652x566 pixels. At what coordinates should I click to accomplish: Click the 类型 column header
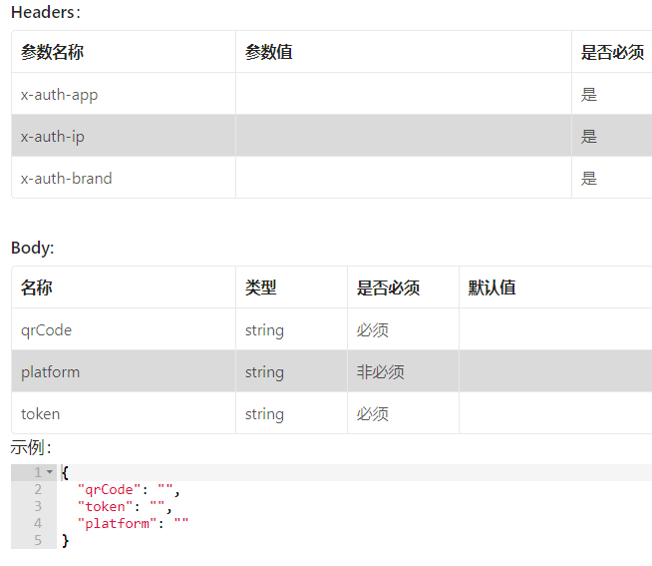pyautogui.click(x=261, y=288)
